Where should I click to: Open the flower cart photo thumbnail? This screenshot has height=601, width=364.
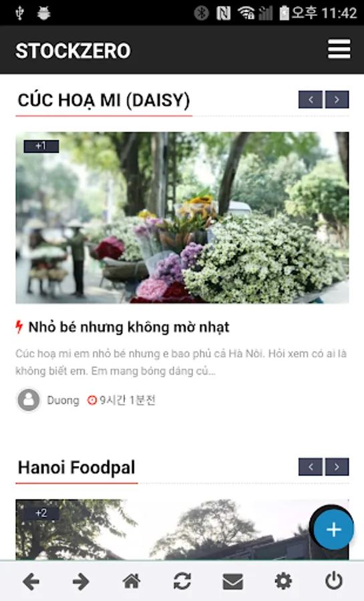click(x=182, y=218)
